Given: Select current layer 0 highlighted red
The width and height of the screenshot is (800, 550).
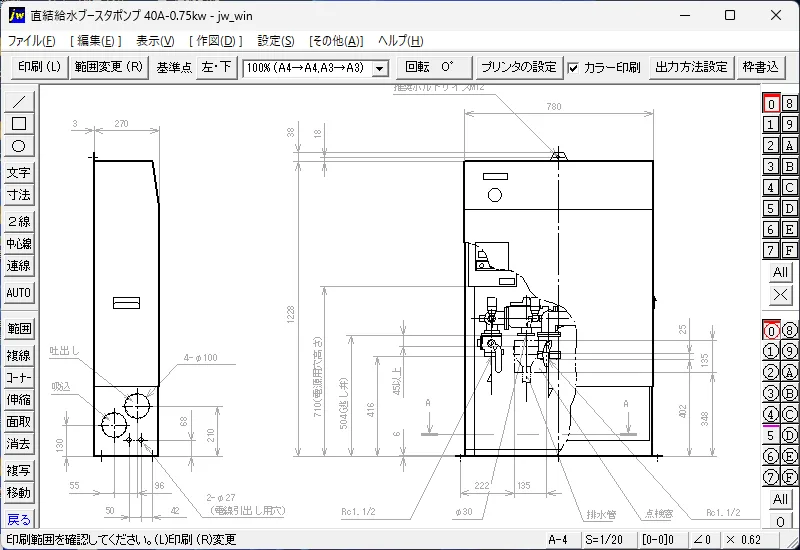Looking at the screenshot, I should tap(770, 104).
